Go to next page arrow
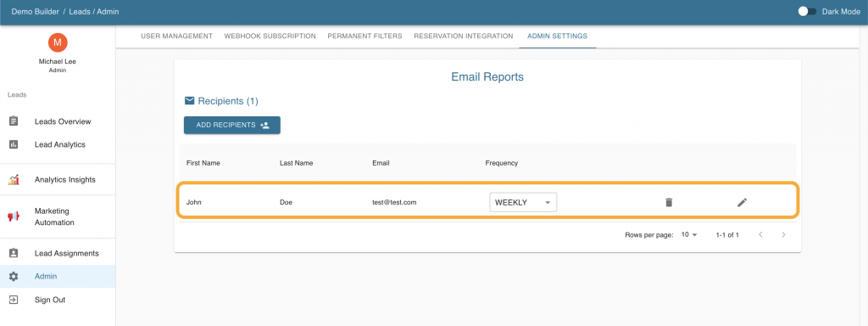This screenshot has height=326, width=868. (783, 234)
